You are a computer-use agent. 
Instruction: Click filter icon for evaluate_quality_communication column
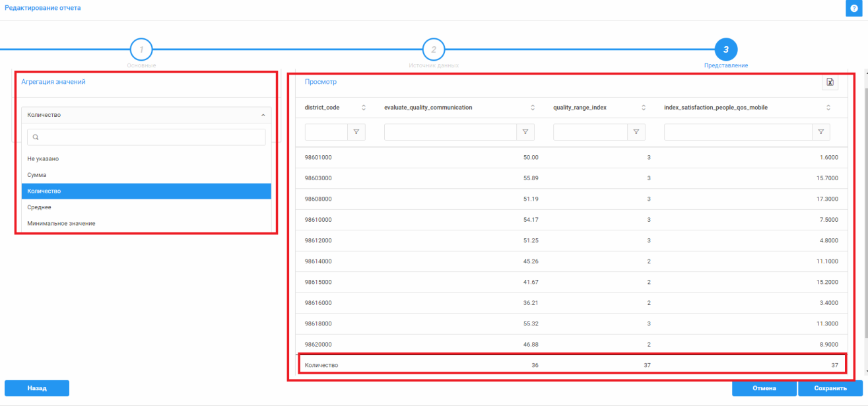[x=525, y=132]
